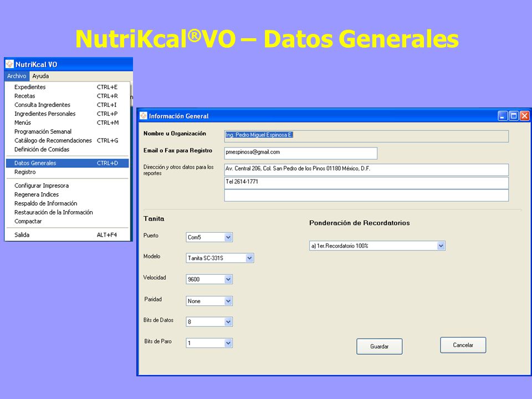
Task: Click the address field with Av. Central 206
Action: point(366,170)
